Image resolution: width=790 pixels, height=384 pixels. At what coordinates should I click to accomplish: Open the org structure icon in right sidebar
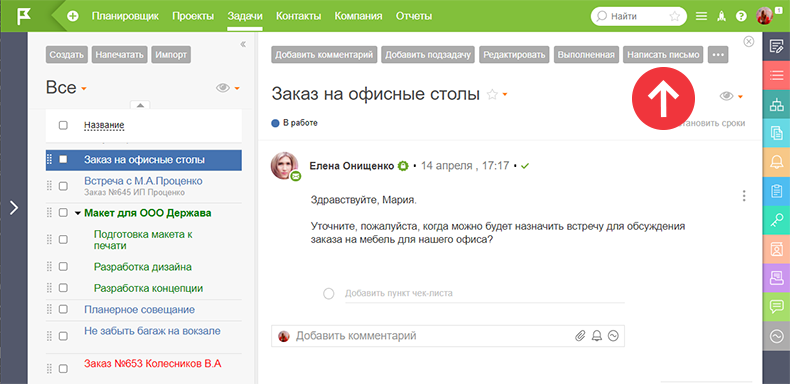[776, 104]
